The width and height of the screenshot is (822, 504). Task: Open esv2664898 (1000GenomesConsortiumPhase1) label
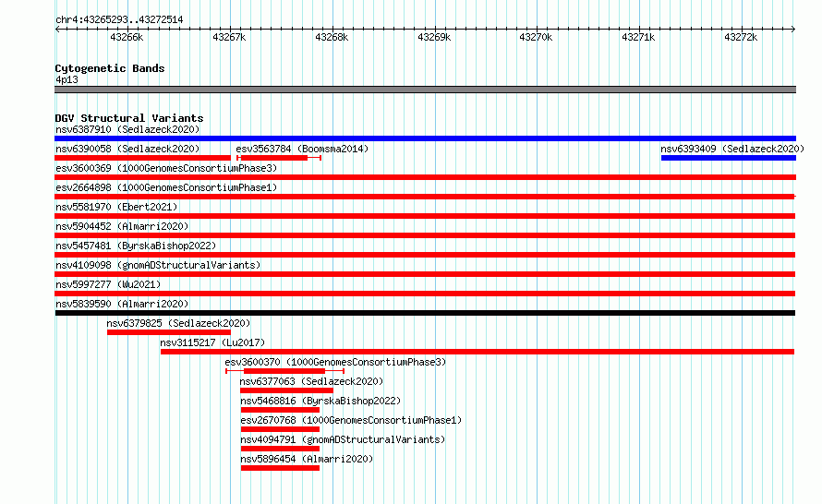pos(166,187)
